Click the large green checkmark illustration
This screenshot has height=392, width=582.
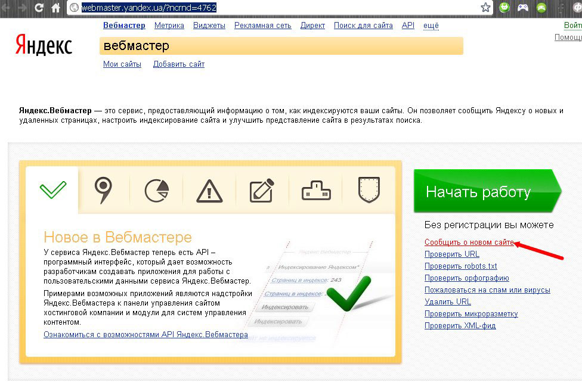[x=349, y=293]
